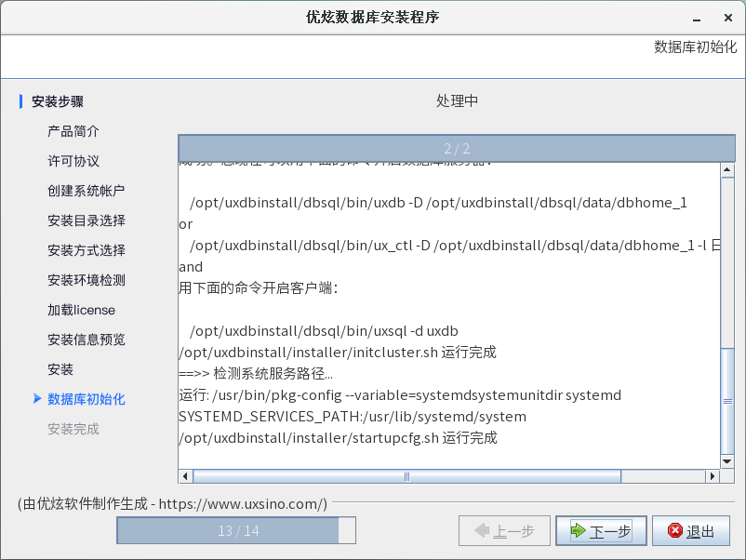Click the horizontal scrollbar right arrow
746x560 pixels.
[x=713, y=476]
